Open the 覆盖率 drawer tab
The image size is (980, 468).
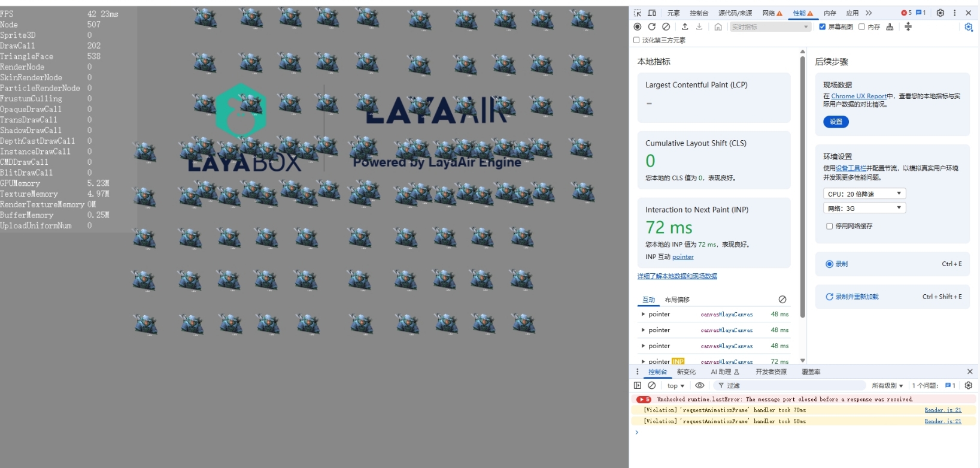811,372
